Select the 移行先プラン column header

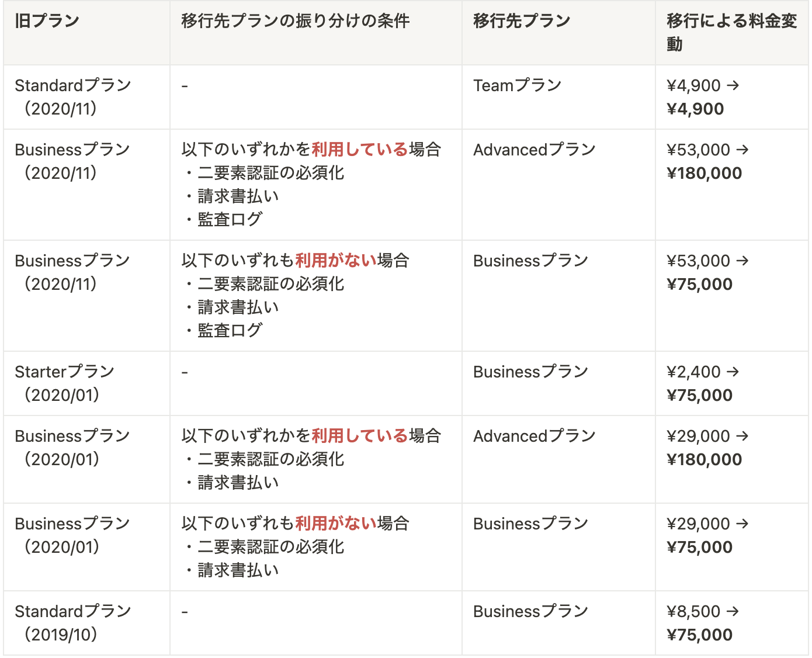click(521, 21)
